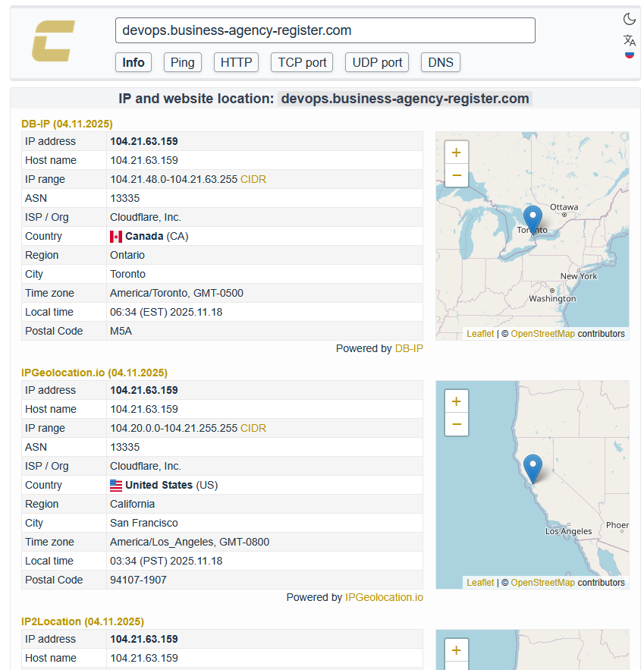Select the TCP port tab
644x670 pixels.
tap(302, 62)
